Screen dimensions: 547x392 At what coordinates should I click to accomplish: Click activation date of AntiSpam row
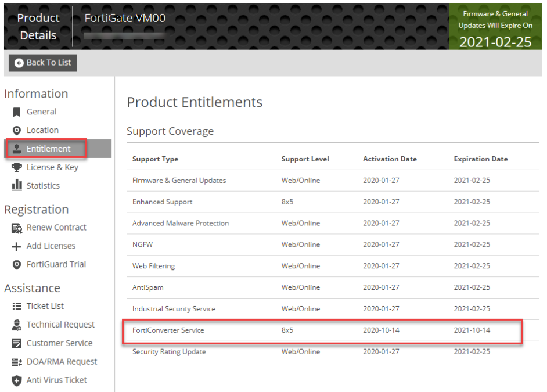pyautogui.click(x=381, y=287)
